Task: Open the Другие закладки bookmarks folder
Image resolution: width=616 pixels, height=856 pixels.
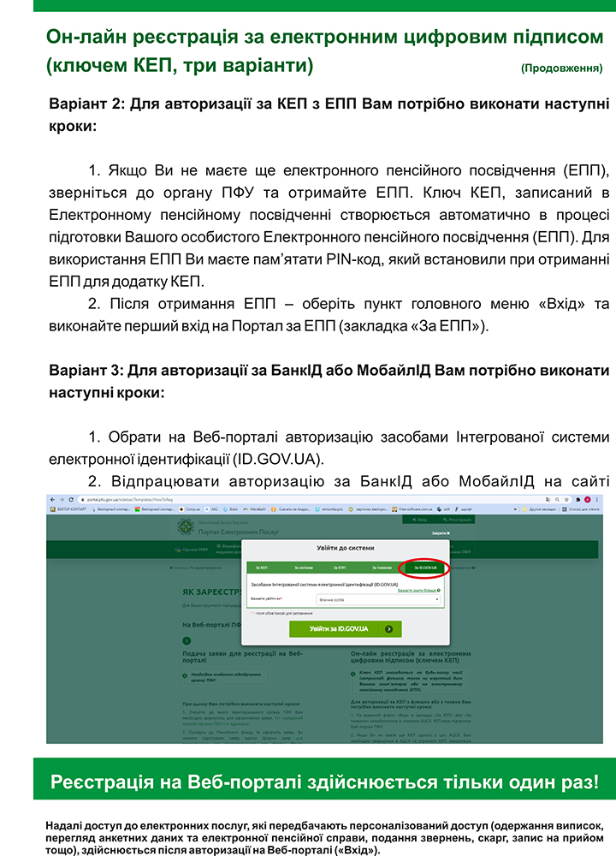Action: (x=537, y=509)
